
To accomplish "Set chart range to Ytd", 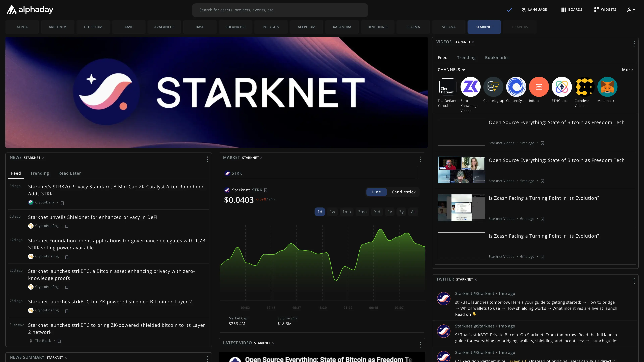I will pos(377,212).
